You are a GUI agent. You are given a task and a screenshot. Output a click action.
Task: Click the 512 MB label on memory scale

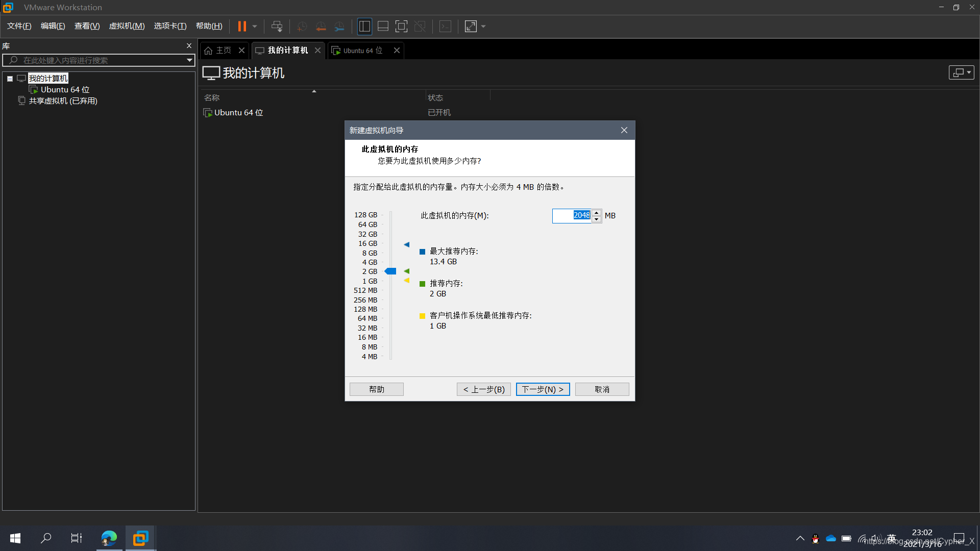tap(365, 291)
